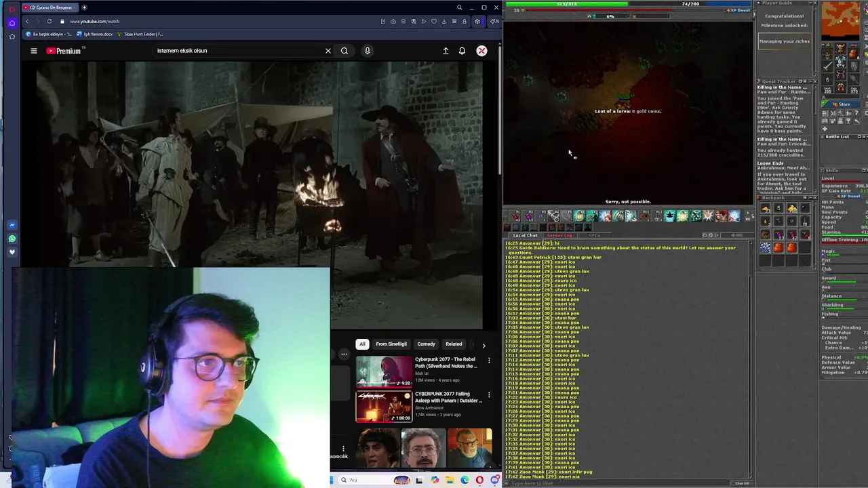This screenshot has width=868, height=488.
Task: Clear the YouTube search box text
Action: 328,51
